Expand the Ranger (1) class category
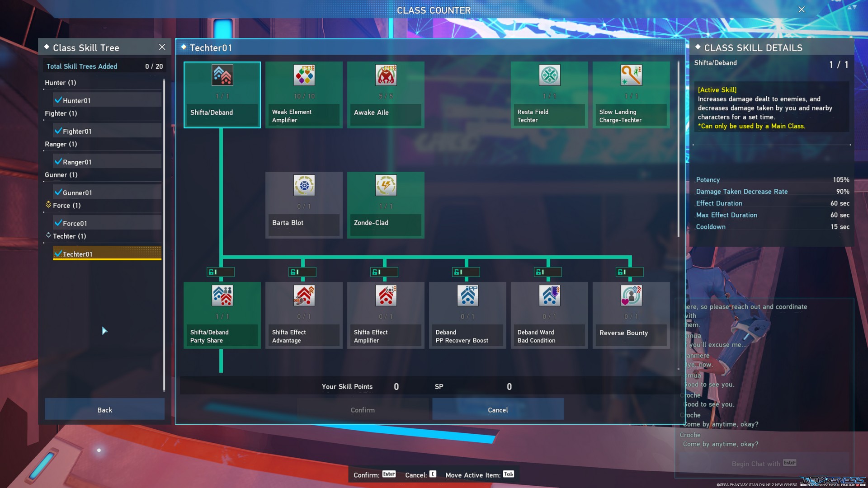868x488 pixels. click(x=61, y=144)
